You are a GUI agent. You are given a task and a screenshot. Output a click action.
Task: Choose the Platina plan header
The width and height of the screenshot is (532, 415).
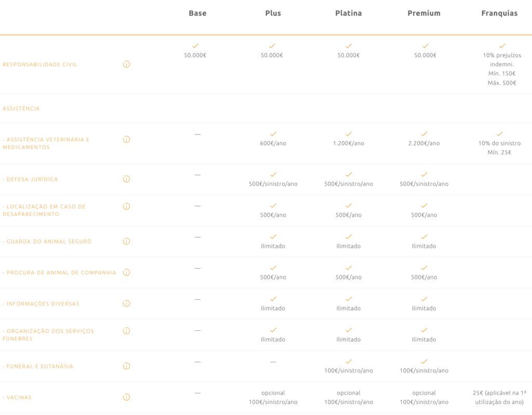(349, 14)
